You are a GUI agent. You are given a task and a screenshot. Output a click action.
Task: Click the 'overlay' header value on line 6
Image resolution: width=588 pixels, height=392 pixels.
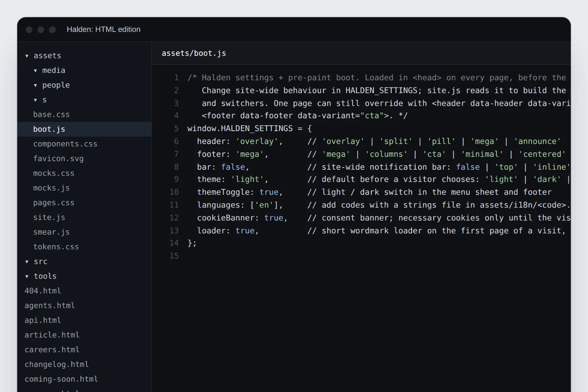point(257,141)
